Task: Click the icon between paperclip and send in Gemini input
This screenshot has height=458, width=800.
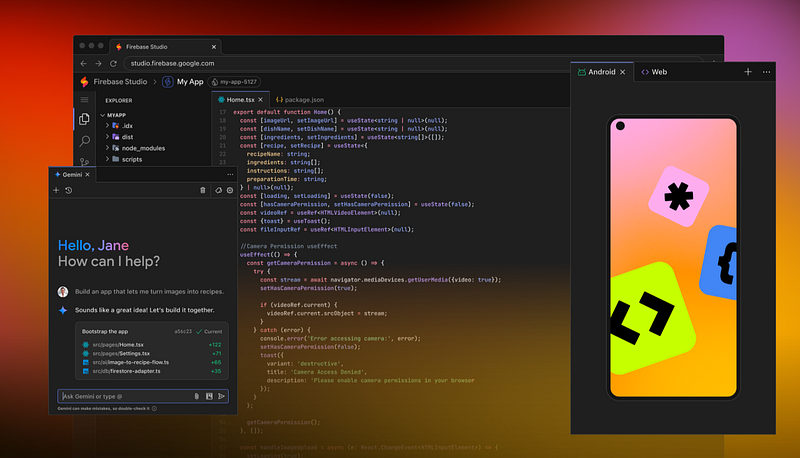Action: tap(209, 396)
